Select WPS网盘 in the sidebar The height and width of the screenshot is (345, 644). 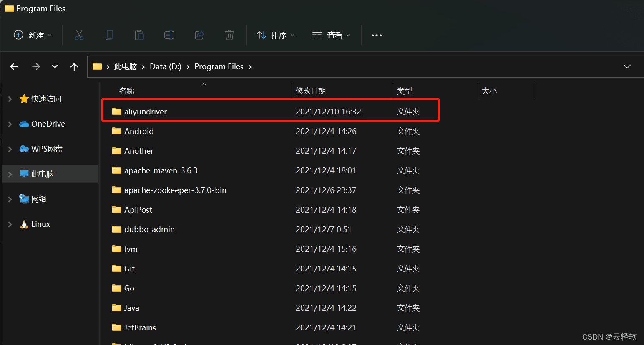pyautogui.click(x=47, y=149)
